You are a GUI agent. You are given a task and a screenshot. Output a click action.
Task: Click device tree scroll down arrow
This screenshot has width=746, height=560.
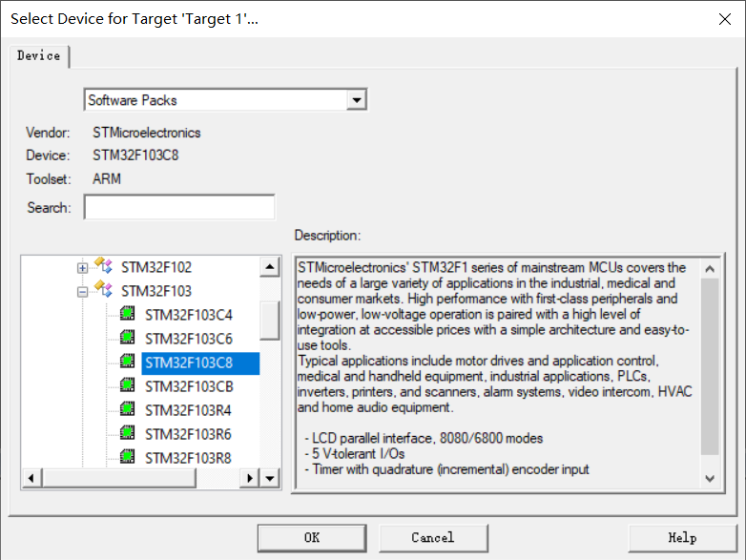pos(270,478)
